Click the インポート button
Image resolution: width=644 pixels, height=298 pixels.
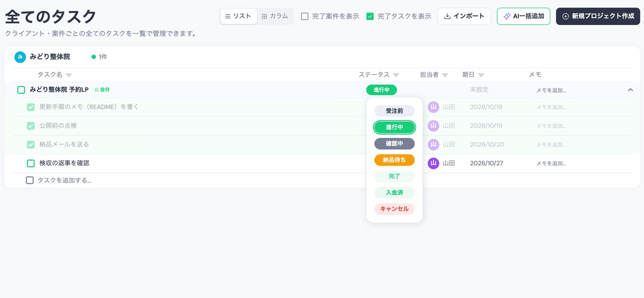(x=464, y=16)
